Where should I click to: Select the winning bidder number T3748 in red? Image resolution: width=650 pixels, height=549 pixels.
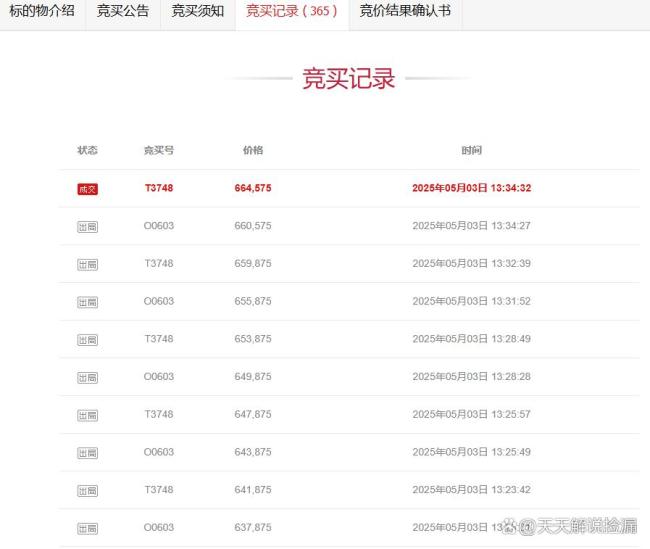[x=159, y=188]
